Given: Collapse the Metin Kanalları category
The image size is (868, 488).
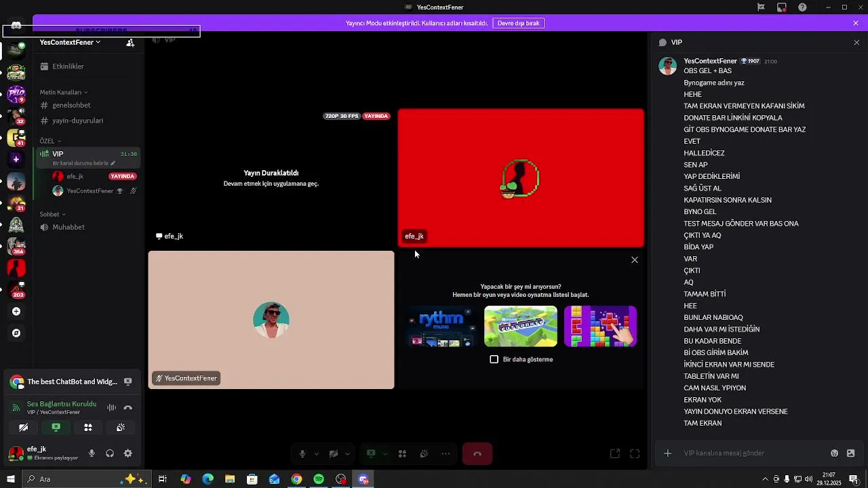Looking at the screenshot, I should (64, 92).
